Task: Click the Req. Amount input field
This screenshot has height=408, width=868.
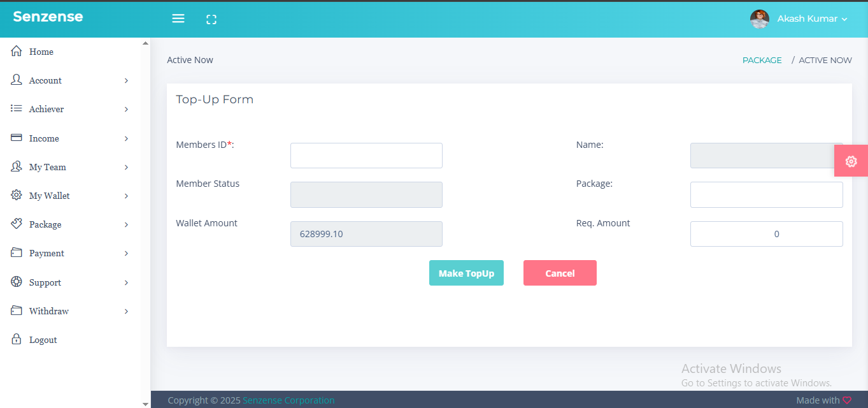Action: click(767, 234)
